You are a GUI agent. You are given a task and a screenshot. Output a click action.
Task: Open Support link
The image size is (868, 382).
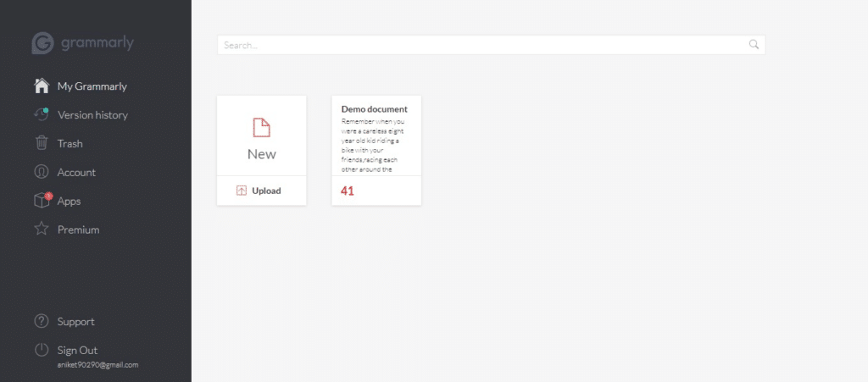(75, 322)
